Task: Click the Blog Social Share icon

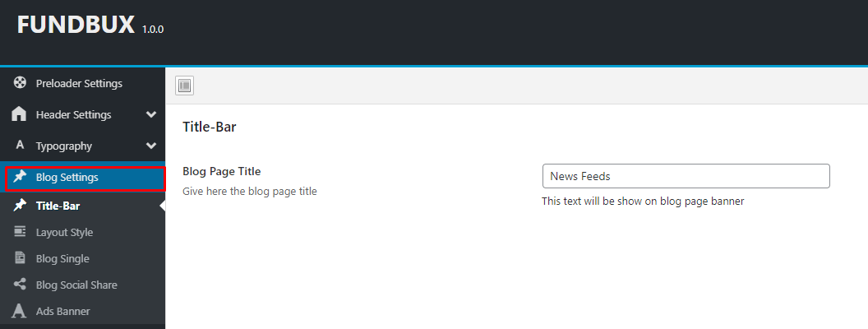Action: point(20,285)
